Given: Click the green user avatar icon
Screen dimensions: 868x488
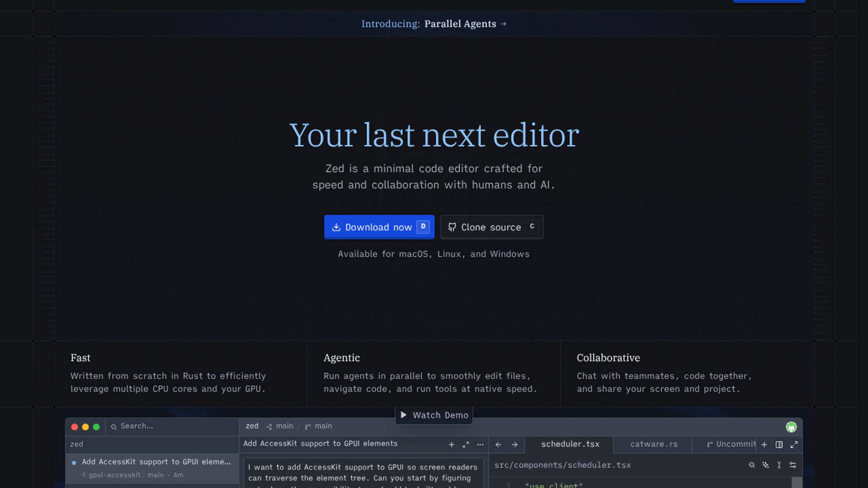Looking at the screenshot, I should (x=791, y=427).
